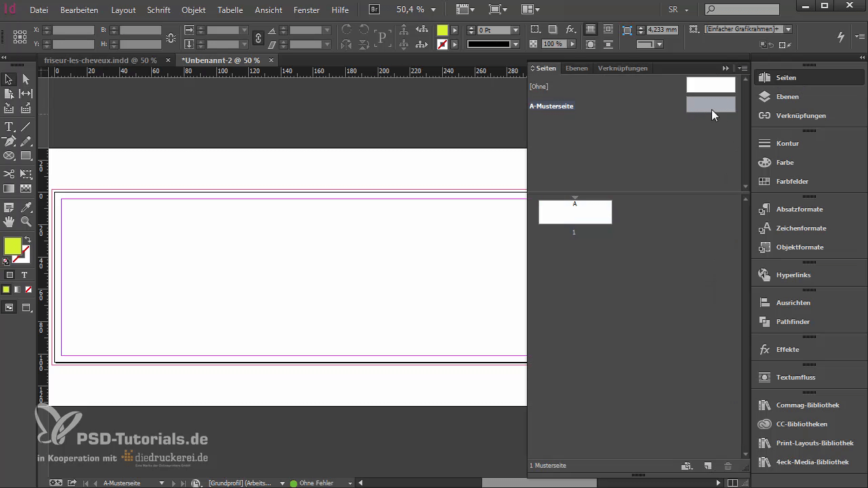
Task: Select the Direct Selection tool
Action: click(x=26, y=79)
